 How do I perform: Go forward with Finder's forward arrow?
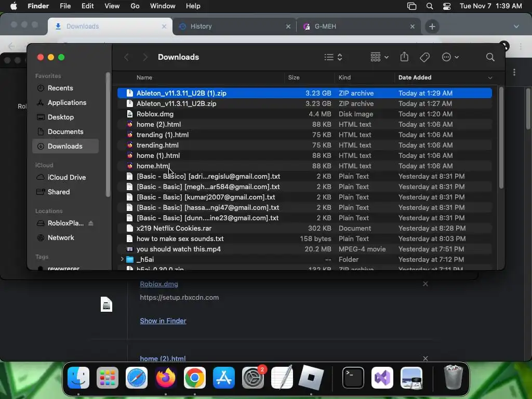pos(145,57)
